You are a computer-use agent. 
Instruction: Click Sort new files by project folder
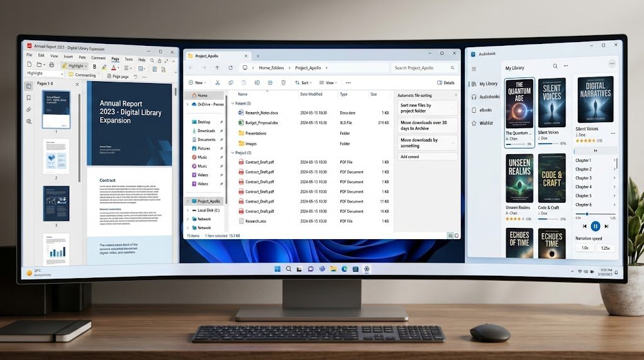[x=427, y=108]
